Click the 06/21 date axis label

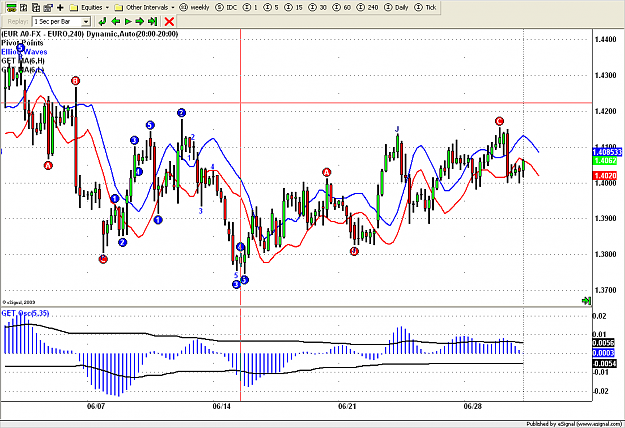coord(347,406)
